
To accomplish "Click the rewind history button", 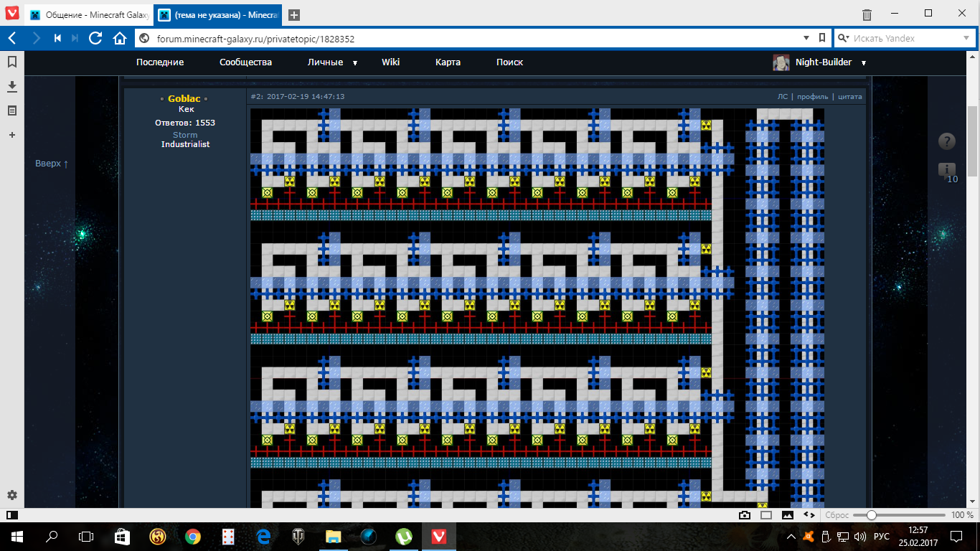I will (x=57, y=38).
